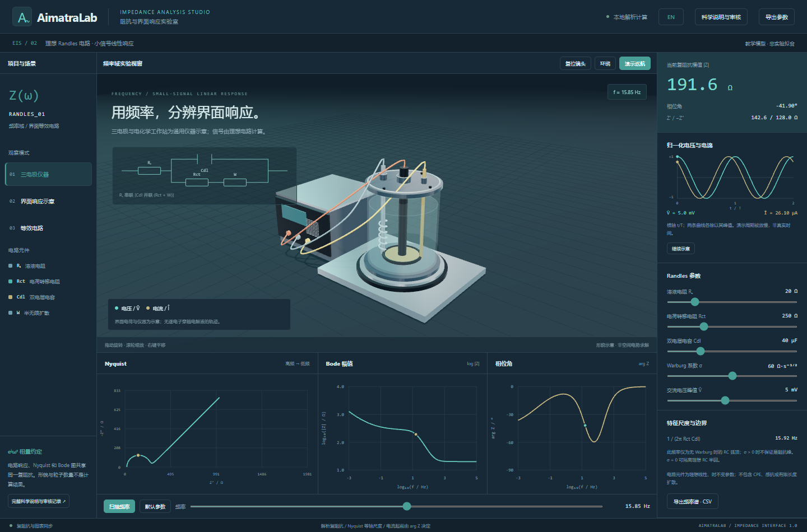Click the 导出频率谱 · CSV button
The height and width of the screenshot is (532, 807).
click(x=692, y=501)
